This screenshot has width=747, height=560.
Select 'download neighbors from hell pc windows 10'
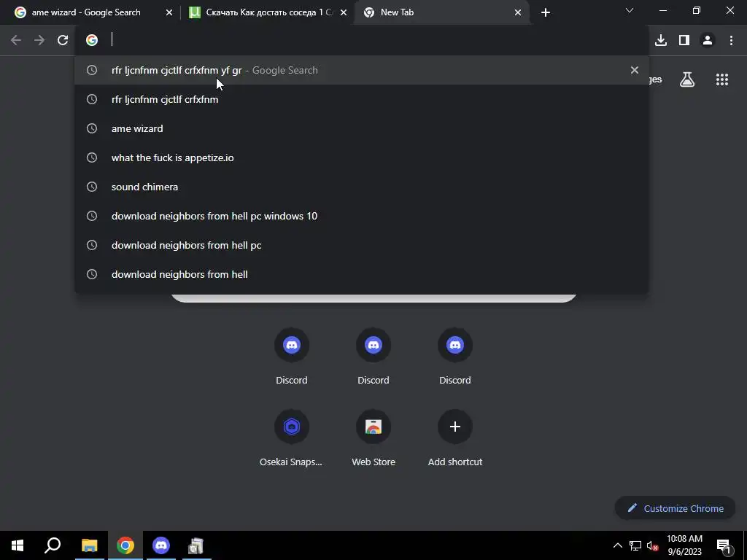tap(361, 216)
